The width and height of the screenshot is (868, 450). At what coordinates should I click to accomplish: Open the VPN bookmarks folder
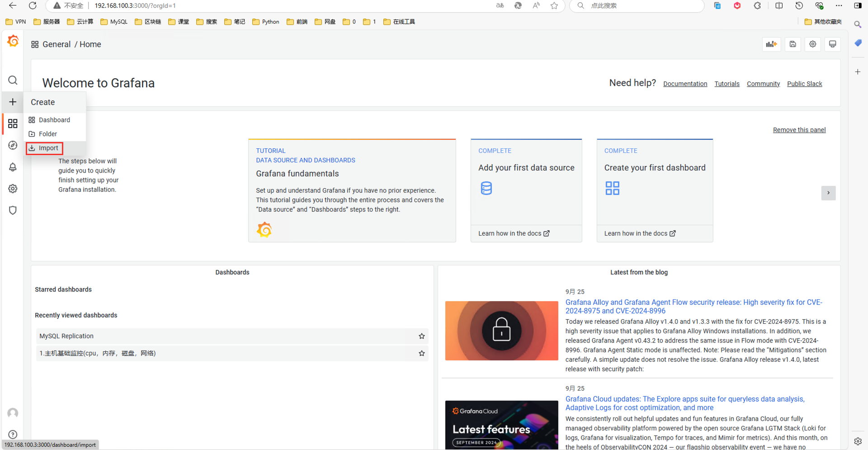16,22
